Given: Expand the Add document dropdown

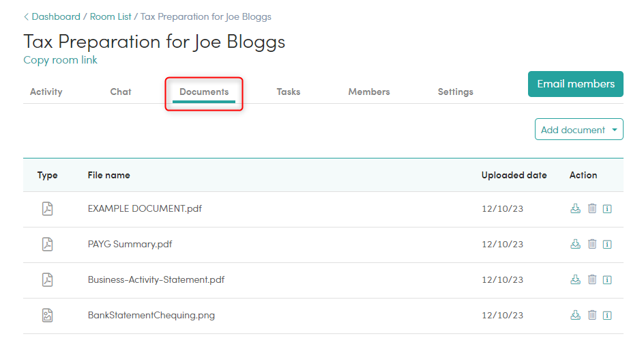Looking at the screenshot, I should click(579, 130).
